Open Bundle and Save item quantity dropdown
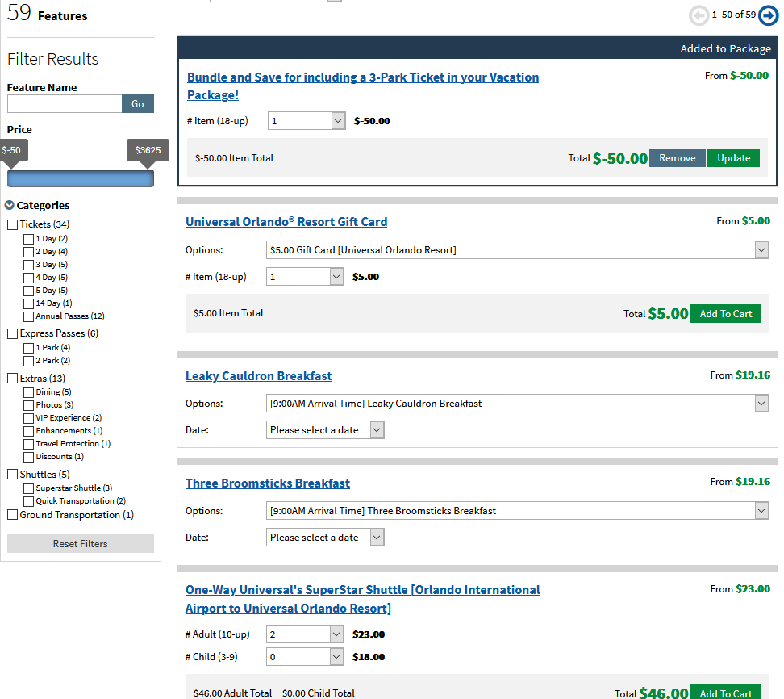 click(307, 121)
